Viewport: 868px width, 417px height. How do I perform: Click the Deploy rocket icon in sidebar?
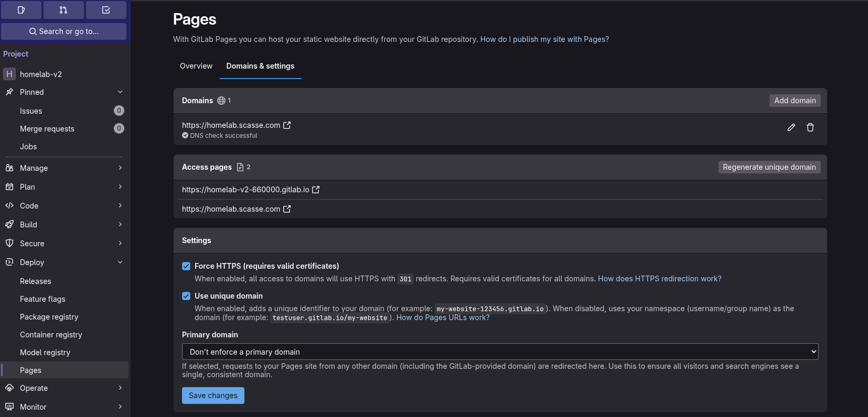pyautogui.click(x=9, y=262)
